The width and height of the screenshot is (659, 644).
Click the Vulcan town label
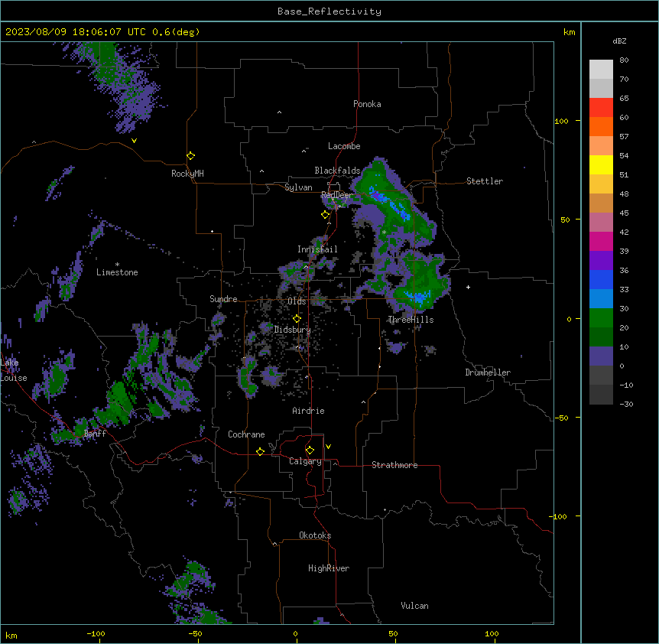coord(414,606)
